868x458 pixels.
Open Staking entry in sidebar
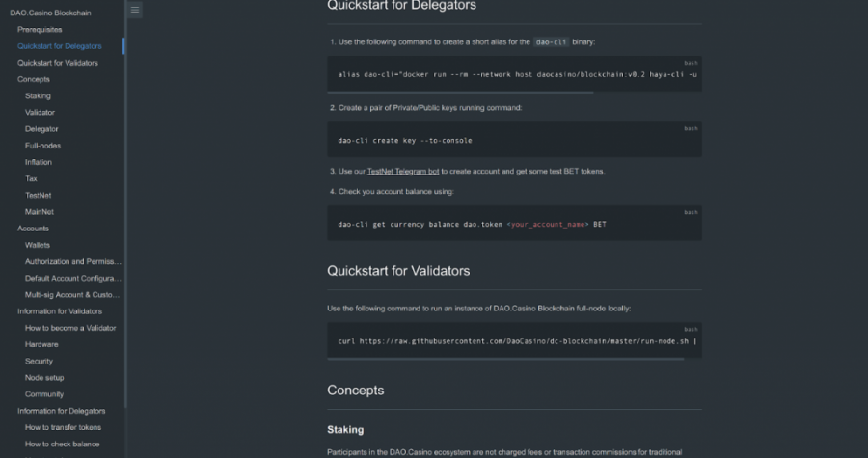[x=38, y=95]
